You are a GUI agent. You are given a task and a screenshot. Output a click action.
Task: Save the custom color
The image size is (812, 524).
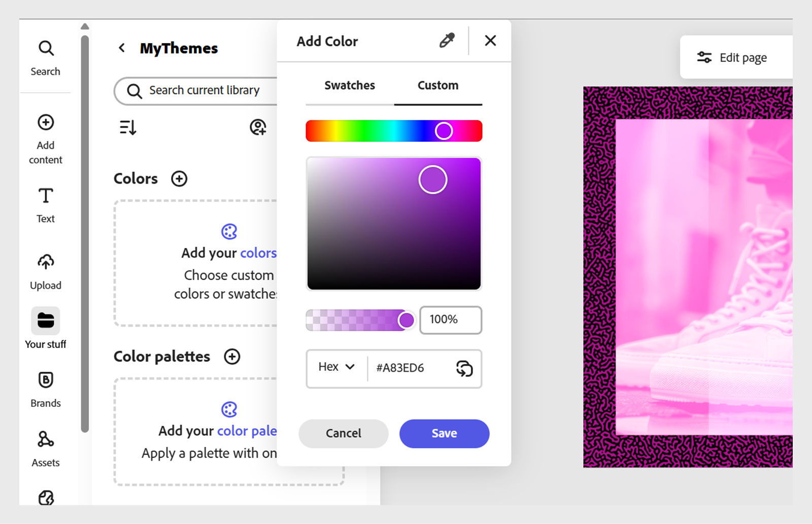coord(445,434)
